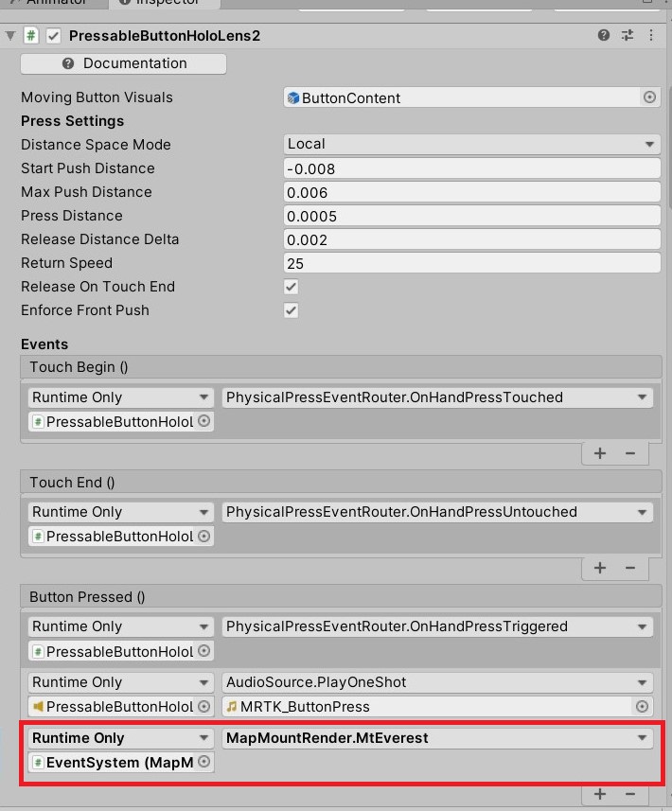Pick object for Touch End target
The width and height of the screenshot is (672, 811).
click(204, 536)
